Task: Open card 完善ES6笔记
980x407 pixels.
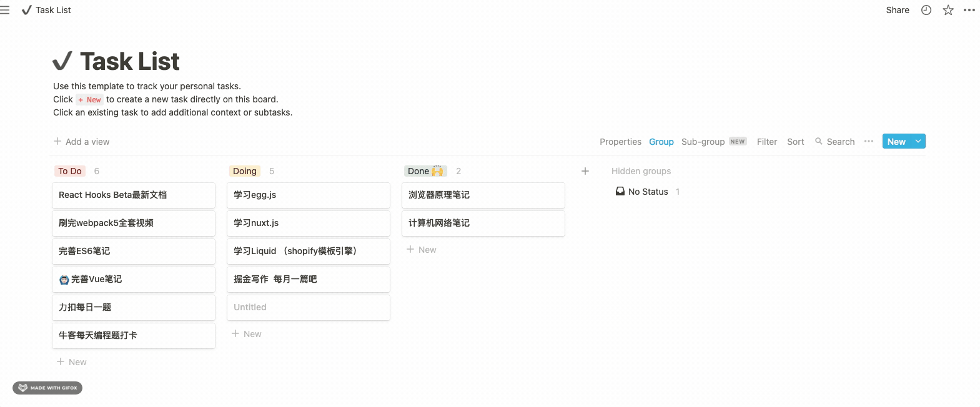Action: (134, 252)
